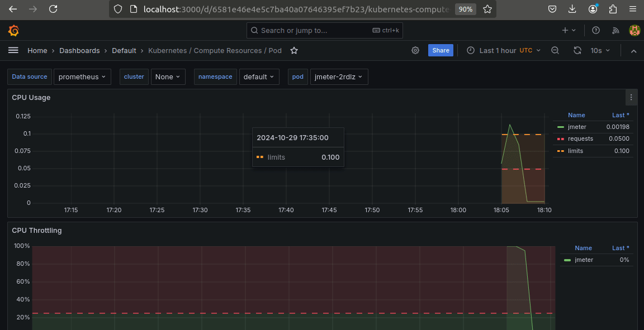The image size is (644, 330).
Task: Open the 10s refresh interval dropdown
Action: (x=600, y=50)
